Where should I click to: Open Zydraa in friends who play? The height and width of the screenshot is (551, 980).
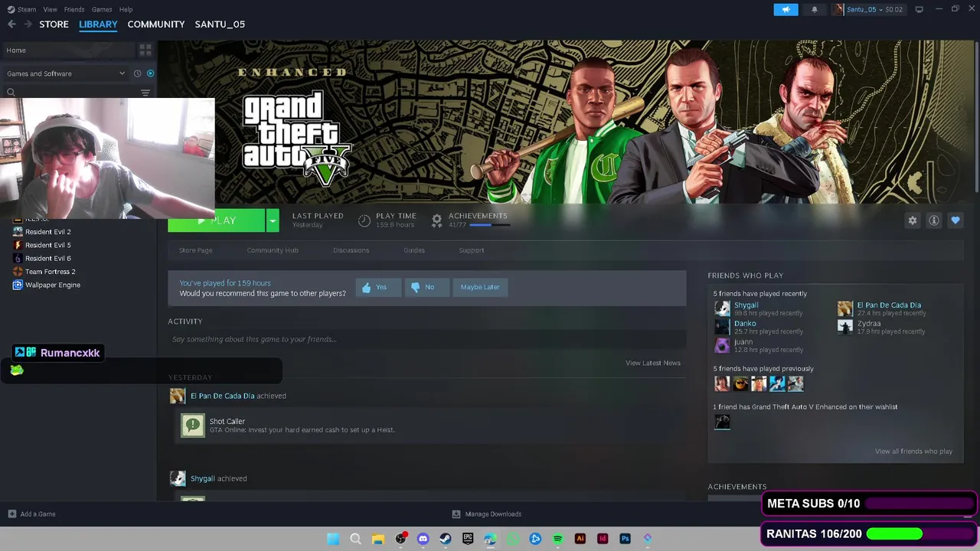869,323
